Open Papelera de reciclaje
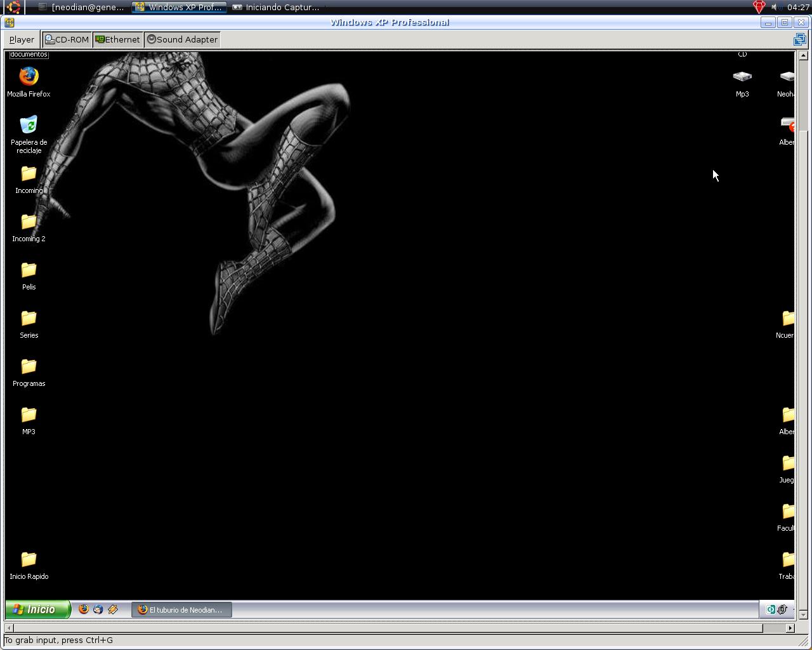Viewport: 812px width, 650px height. pyautogui.click(x=29, y=134)
